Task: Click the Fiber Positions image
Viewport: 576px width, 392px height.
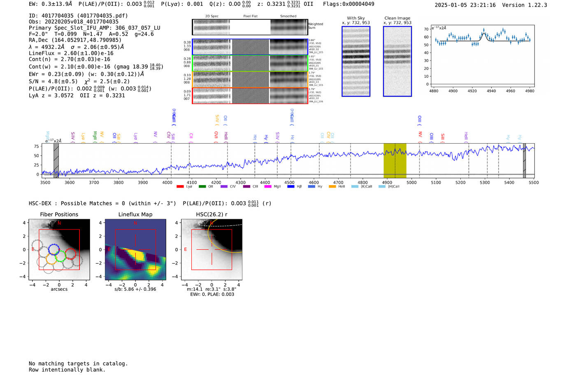Action: [59, 250]
